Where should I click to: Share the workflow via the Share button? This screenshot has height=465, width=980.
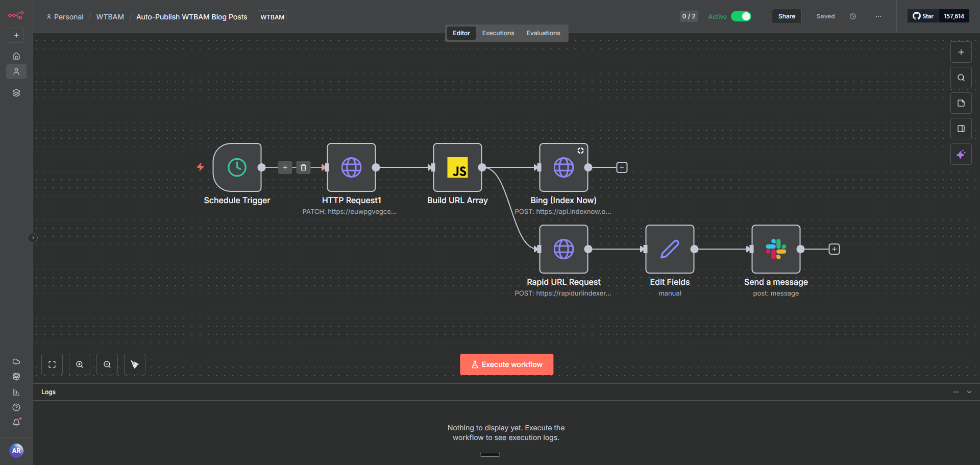pyautogui.click(x=786, y=16)
